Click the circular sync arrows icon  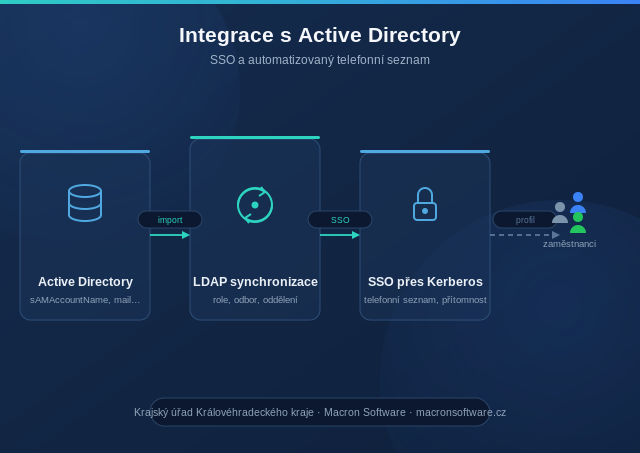(255, 205)
